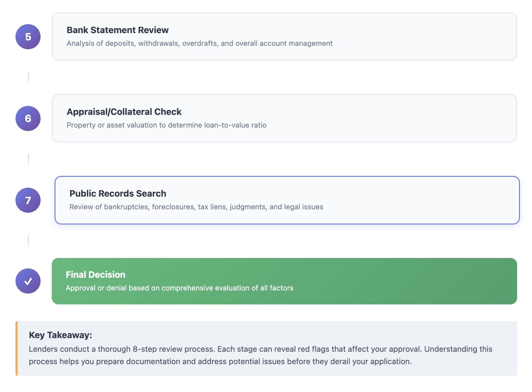Click the Final Decision heading text
The height and width of the screenshot is (392, 532).
coord(96,275)
